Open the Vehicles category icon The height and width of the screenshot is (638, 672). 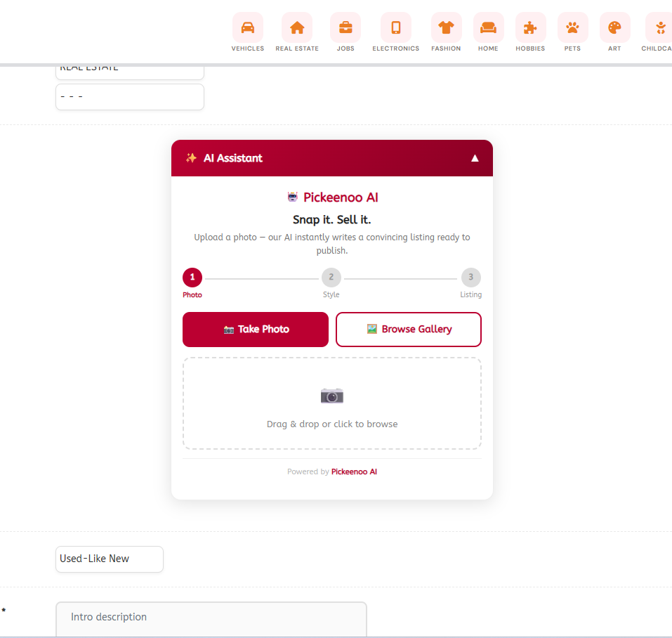(248, 27)
